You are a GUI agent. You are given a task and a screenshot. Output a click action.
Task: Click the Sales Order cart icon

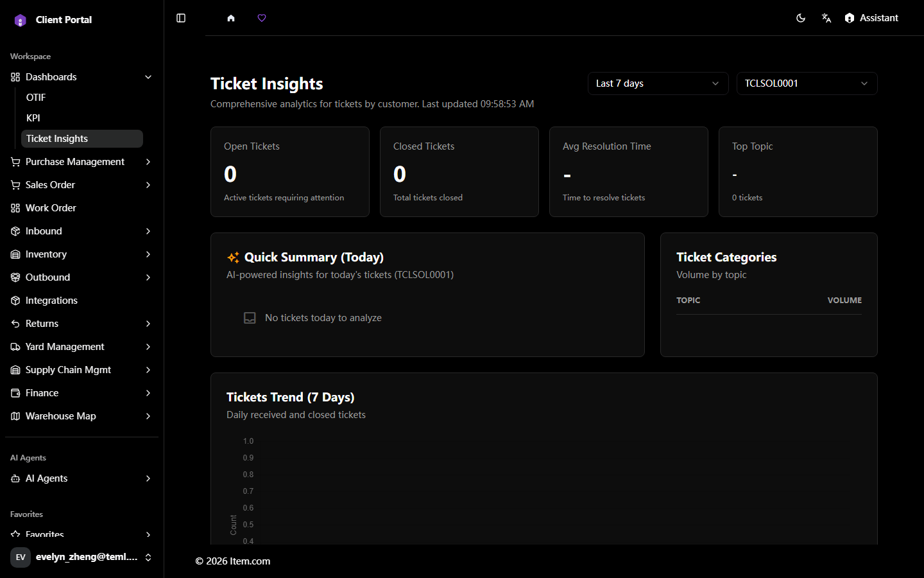tap(15, 185)
